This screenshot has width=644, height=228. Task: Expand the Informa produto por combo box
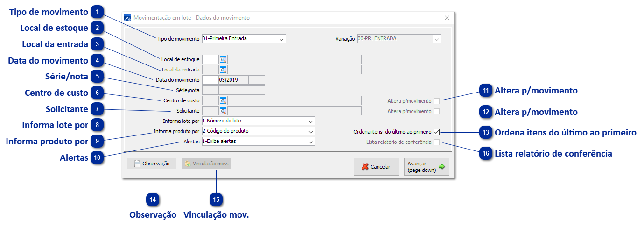(x=311, y=131)
